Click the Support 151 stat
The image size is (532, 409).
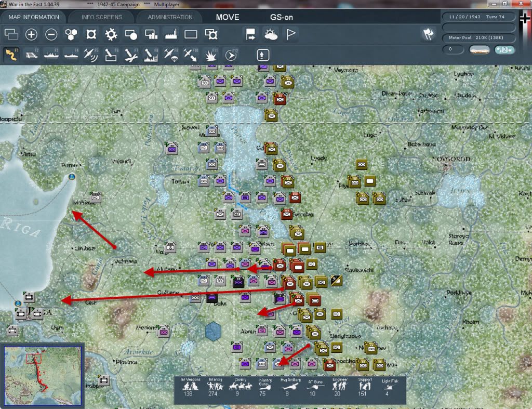point(365,388)
